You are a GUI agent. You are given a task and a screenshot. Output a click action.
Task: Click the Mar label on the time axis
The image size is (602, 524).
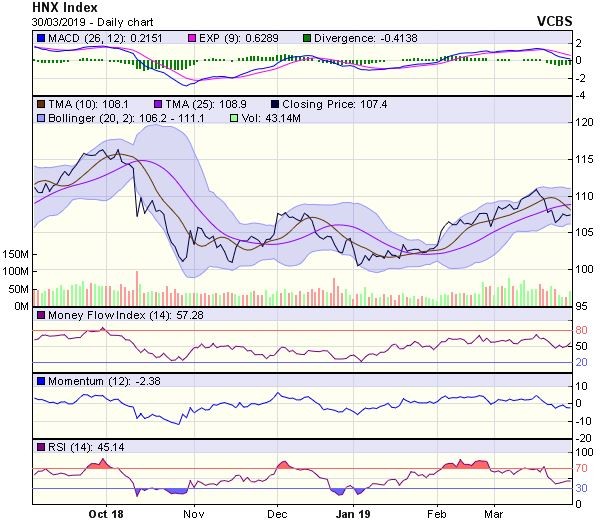coord(493,512)
